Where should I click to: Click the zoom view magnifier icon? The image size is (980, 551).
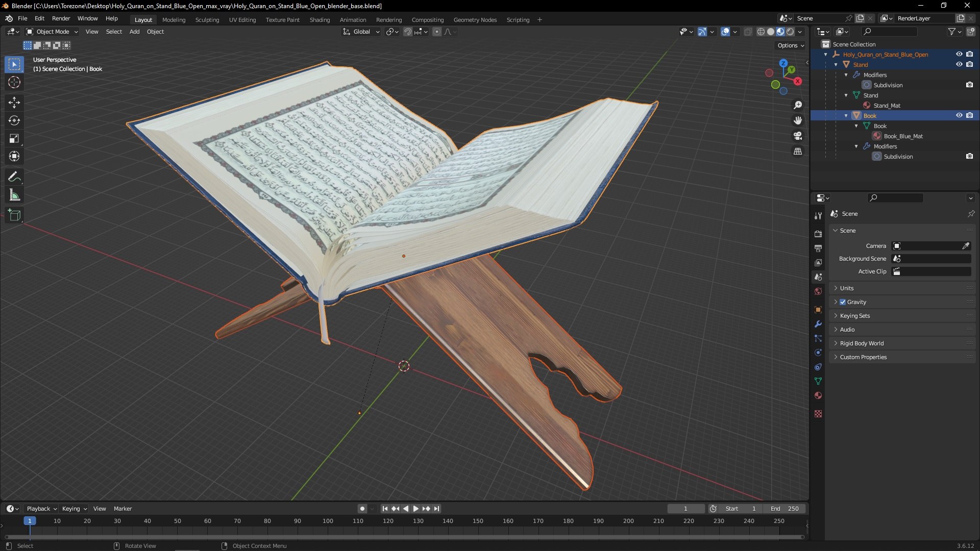[798, 105]
